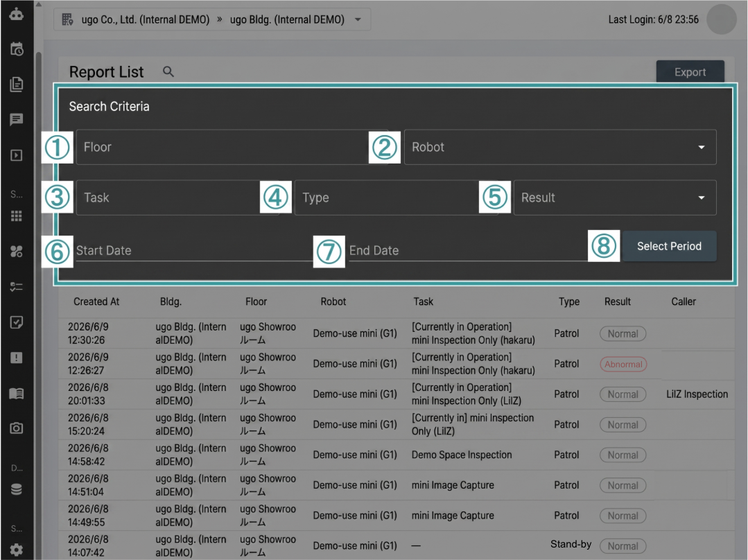Open the building selector dropdown arrow
Viewport: 748px width, 560px height.
[x=358, y=19]
